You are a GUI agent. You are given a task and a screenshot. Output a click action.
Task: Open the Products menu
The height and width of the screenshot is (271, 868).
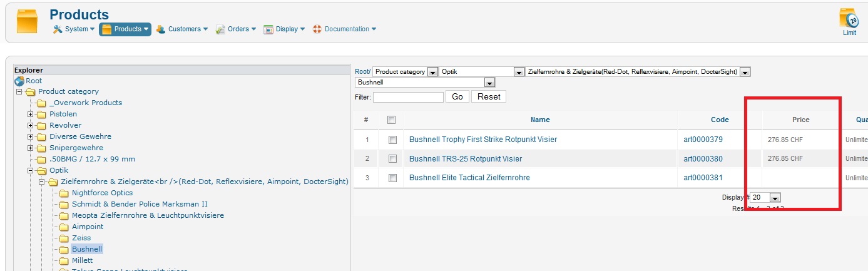pyautogui.click(x=125, y=29)
